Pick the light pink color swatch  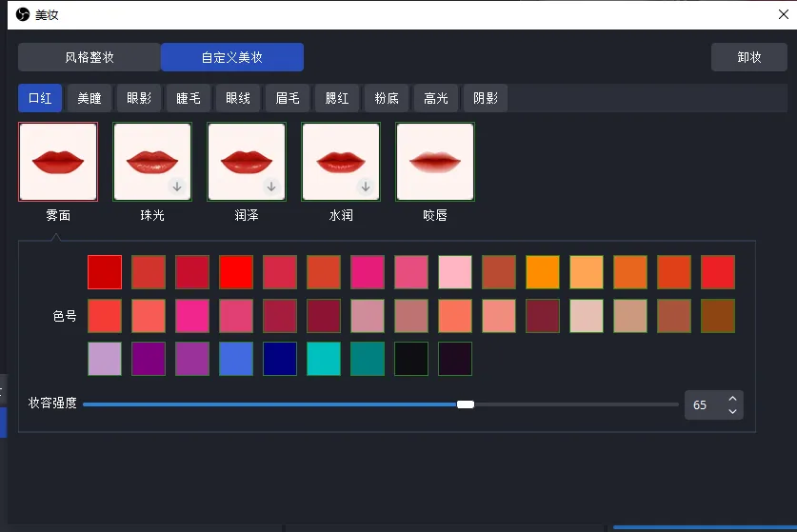pyautogui.click(x=455, y=272)
